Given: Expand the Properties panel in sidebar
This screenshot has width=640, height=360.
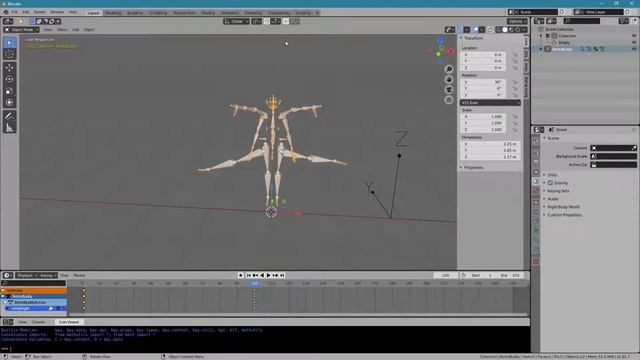Looking at the screenshot, I should point(462,167).
